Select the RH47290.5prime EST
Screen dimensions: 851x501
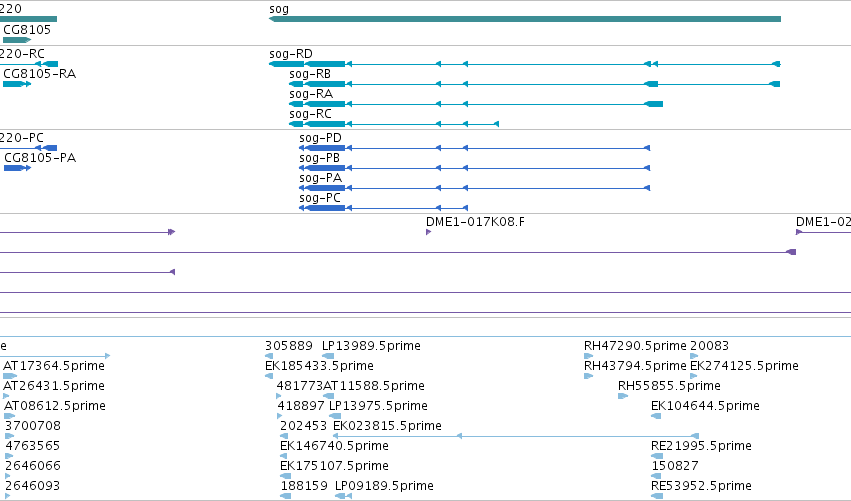point(589,356)
